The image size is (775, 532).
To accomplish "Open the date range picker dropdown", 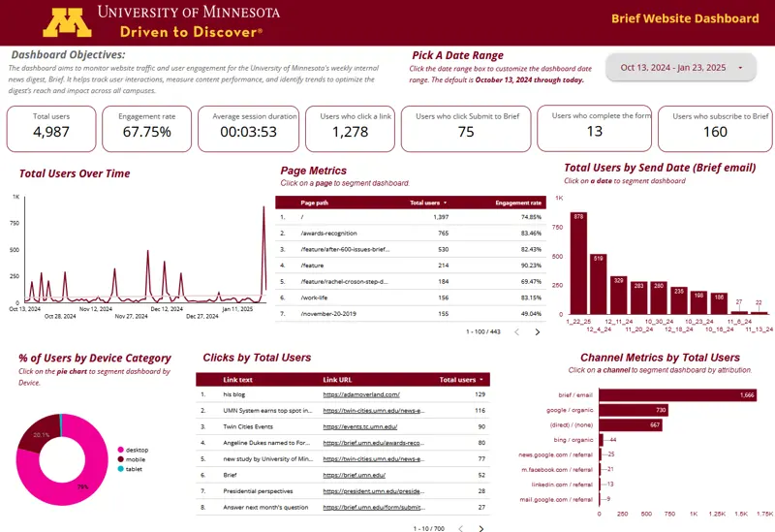I will click(x=681, y=68).
